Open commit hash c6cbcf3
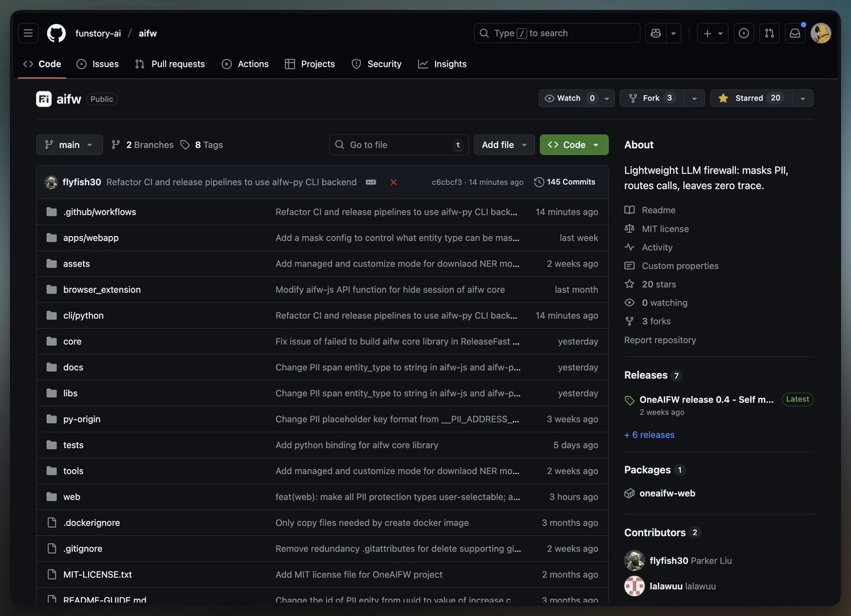The image size is (851, 616). click(447, 182)
